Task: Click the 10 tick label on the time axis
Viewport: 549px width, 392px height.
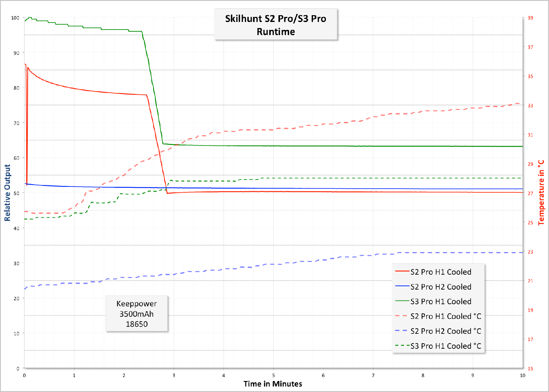Action: 522,376
